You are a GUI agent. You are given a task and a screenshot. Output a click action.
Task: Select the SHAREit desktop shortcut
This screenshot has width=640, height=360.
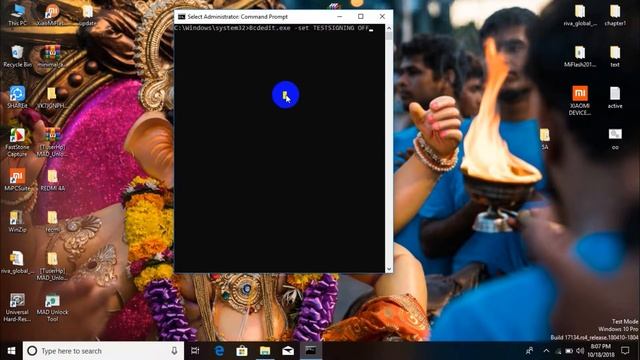(x=17, y=97)
